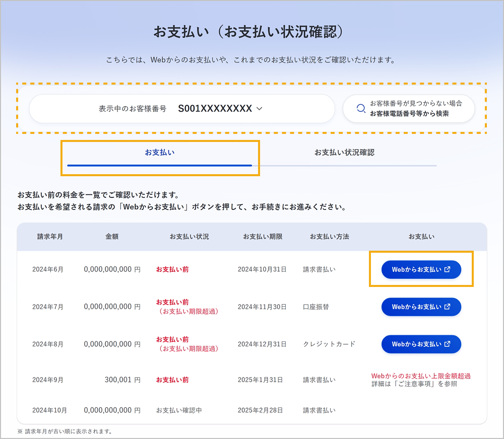Click the 2024年9月 billing month cell

pos(47,380)
